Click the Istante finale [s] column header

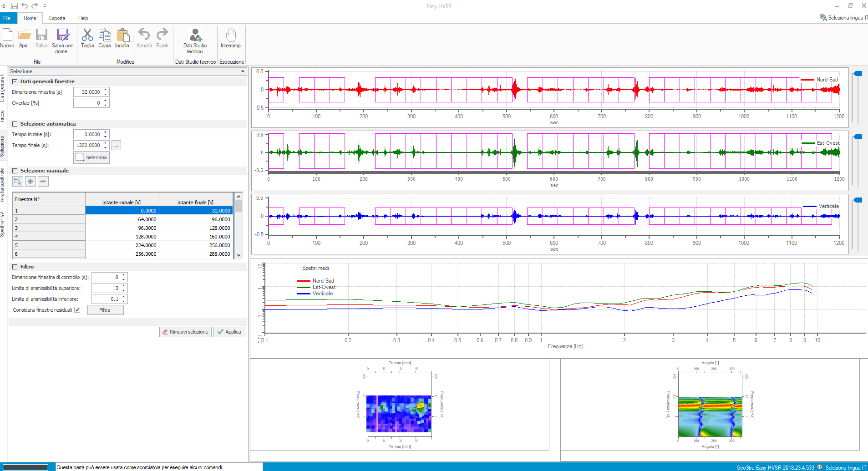click(196, 199)
